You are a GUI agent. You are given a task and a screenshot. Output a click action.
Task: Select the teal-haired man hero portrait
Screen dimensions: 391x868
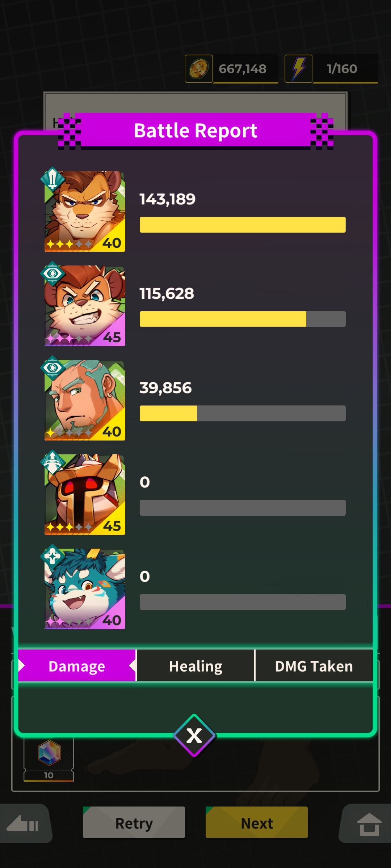pyautogui.click(x=85, y=400)
